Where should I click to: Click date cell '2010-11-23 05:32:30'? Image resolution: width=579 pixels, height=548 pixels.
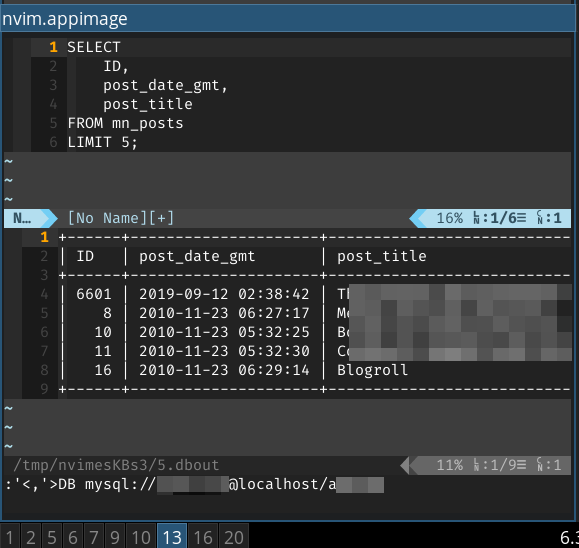pos(224,351)
